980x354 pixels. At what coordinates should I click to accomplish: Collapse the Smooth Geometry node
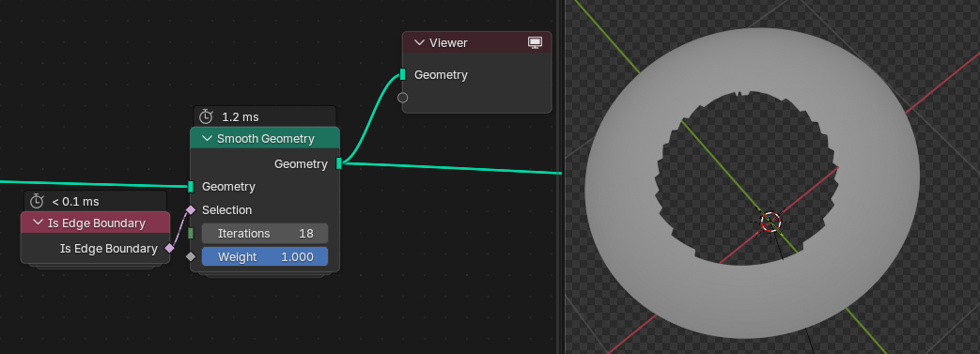208,139
